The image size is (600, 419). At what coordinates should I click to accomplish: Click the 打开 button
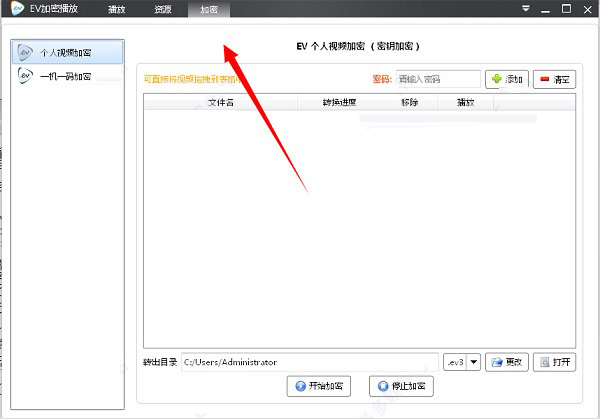(x=554, y=362)
